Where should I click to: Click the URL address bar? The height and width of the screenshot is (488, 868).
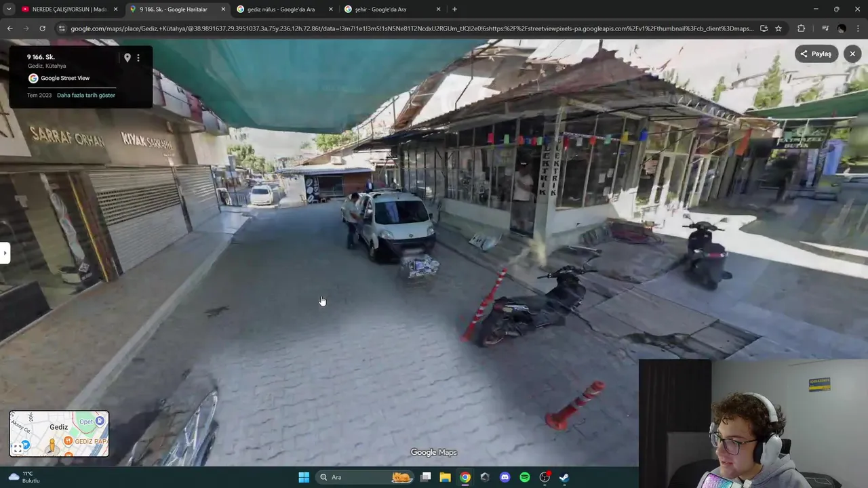pos(412,28)
